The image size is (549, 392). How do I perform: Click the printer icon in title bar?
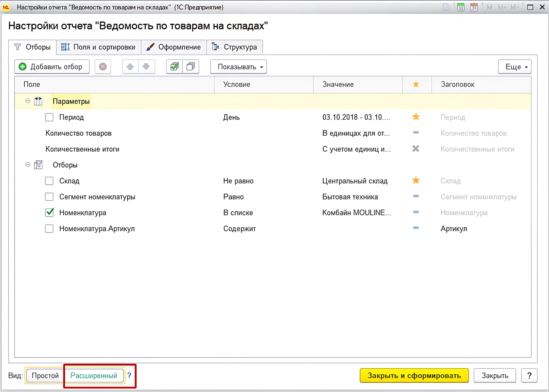tap(446, 7)
